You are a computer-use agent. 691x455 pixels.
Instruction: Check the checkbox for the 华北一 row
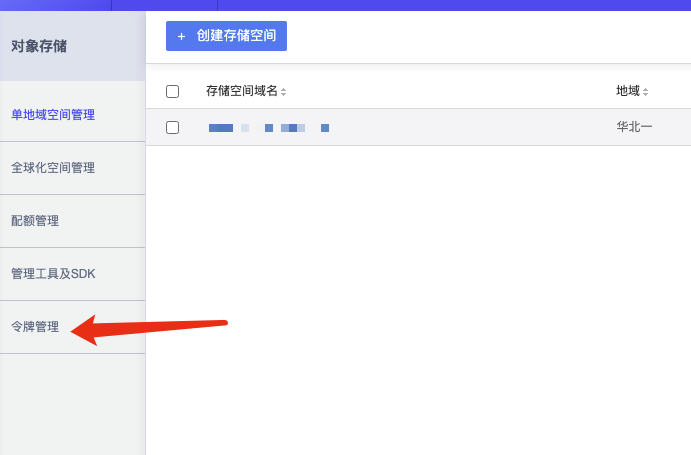point(172,127)
